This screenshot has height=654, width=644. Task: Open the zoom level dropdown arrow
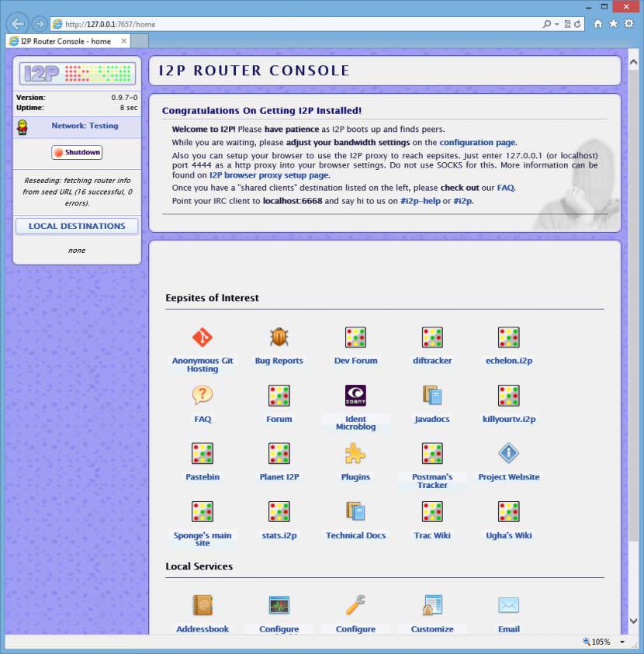point(622,642)
